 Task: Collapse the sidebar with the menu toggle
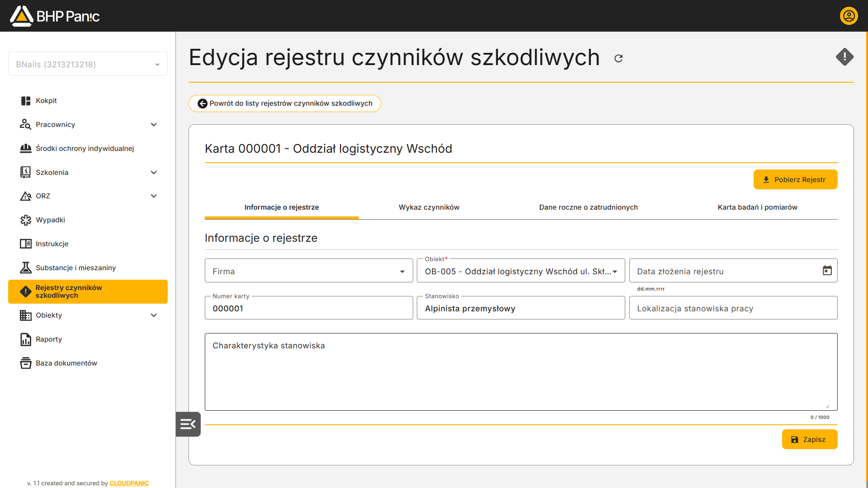click(188, 424)
